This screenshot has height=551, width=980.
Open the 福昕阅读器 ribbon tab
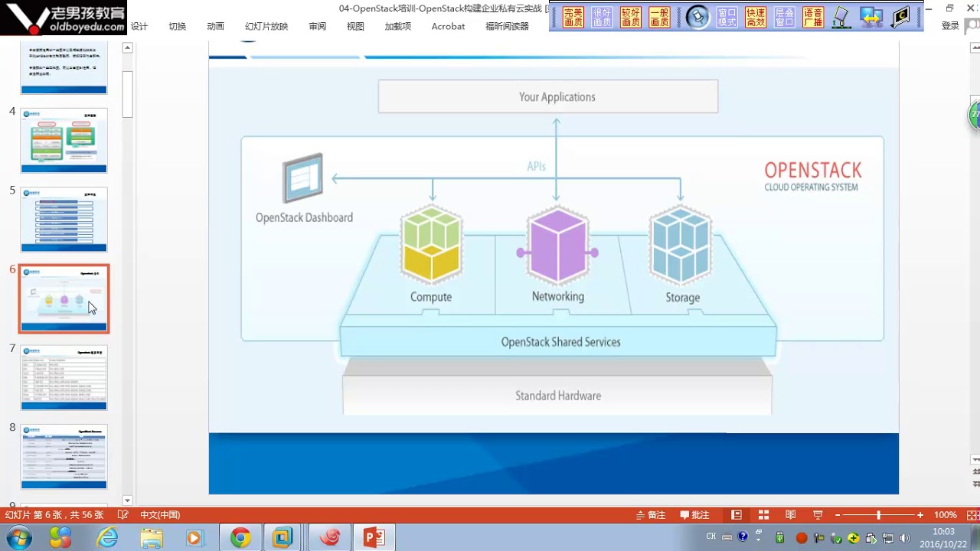[507, 26]
